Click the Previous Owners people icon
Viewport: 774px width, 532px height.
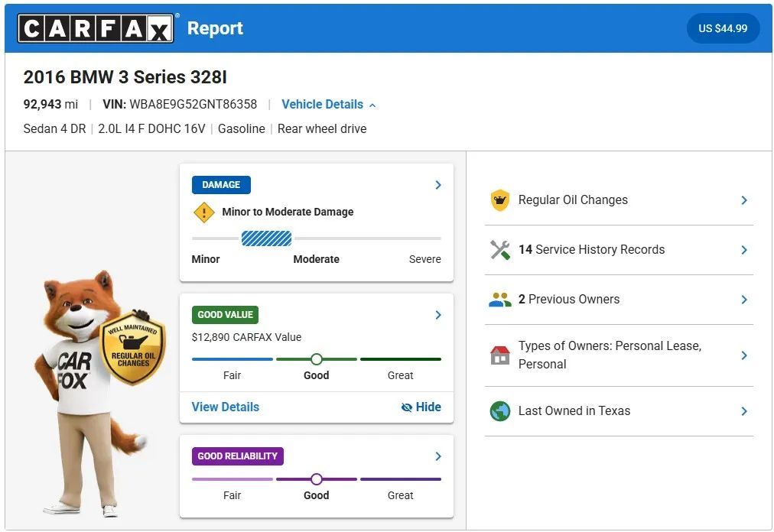click(500, 300)
